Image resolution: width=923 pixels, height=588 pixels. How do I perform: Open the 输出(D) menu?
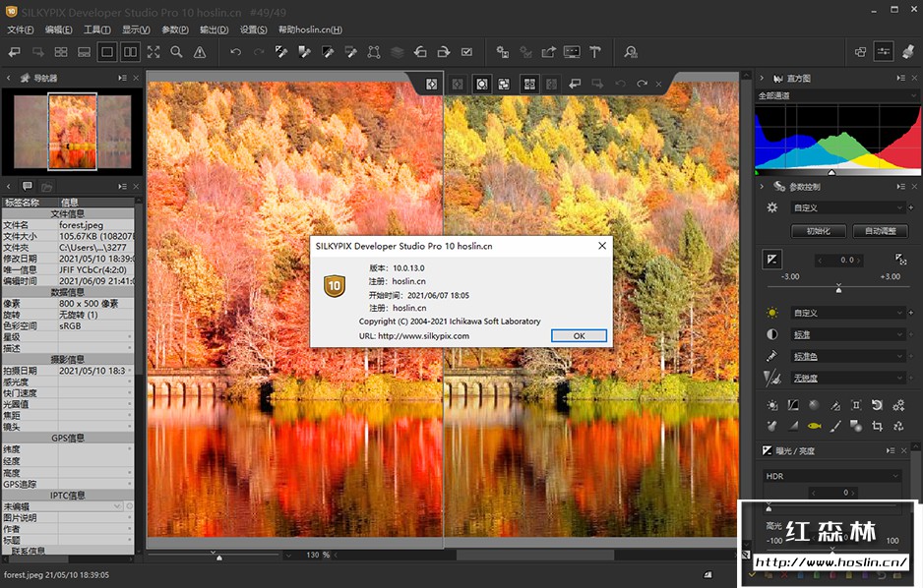[214, 29]
